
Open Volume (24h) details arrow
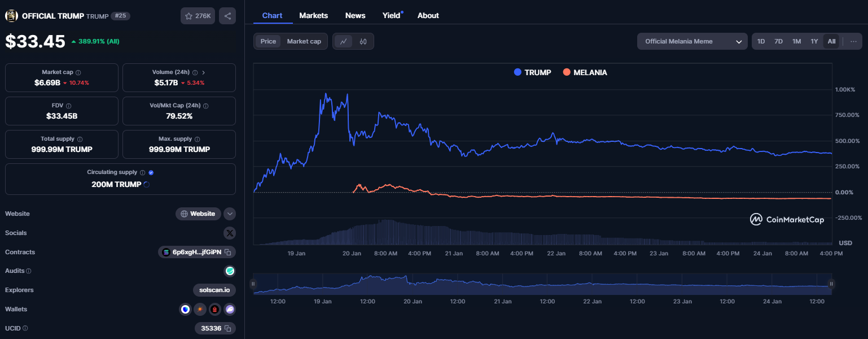(203, 72)
